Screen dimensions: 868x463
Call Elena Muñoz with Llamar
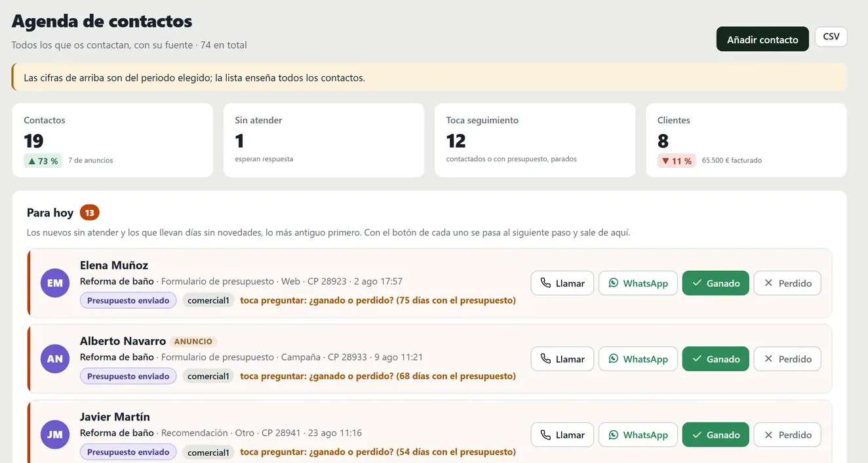[562, 283]
